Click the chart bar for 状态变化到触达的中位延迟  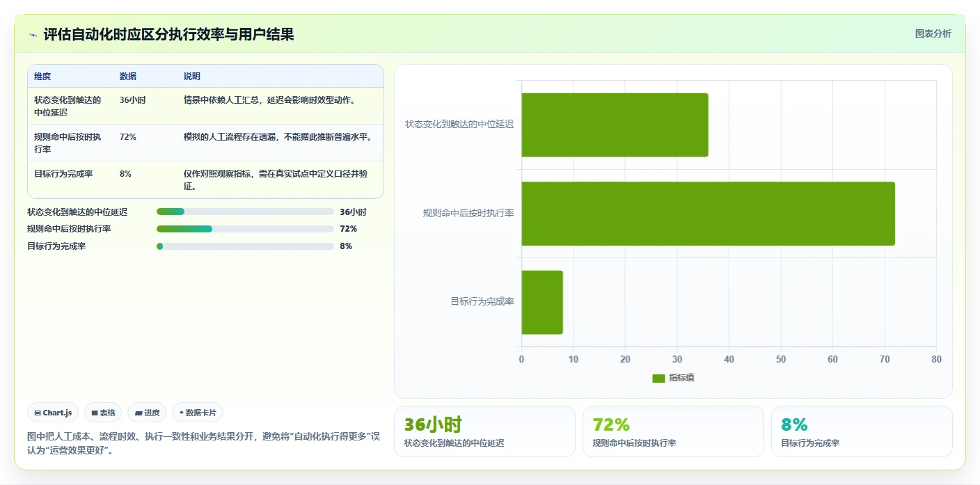pos(615,125)
